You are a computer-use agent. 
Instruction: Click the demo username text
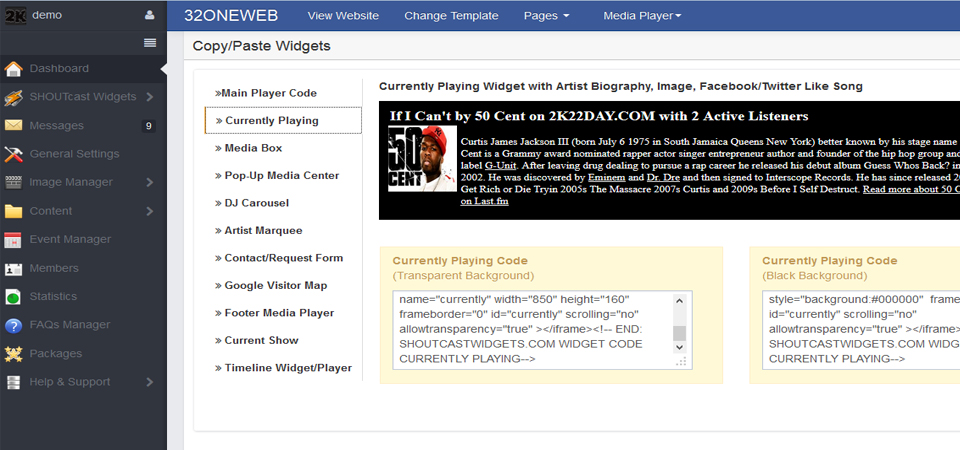tap(47, 15)
